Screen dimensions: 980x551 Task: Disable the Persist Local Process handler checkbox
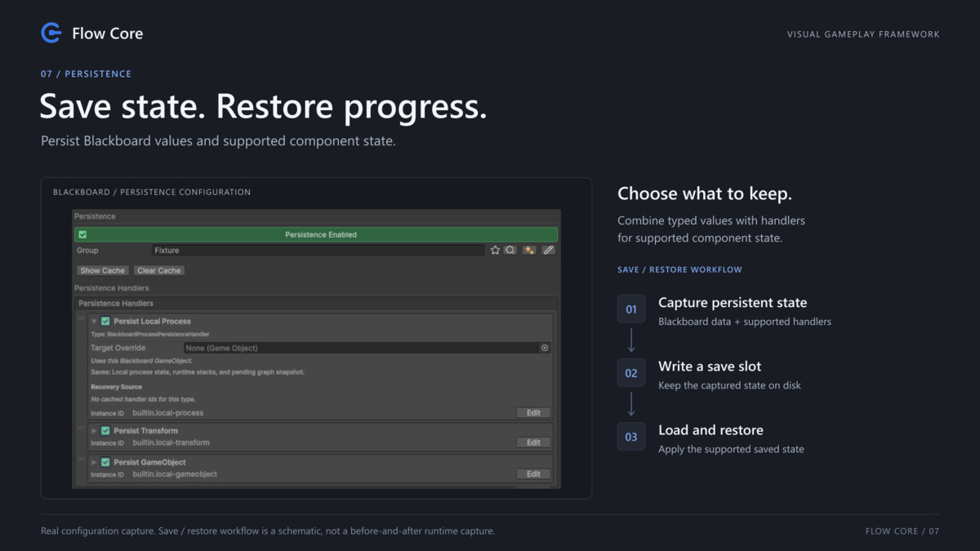(x=105, y=322)
